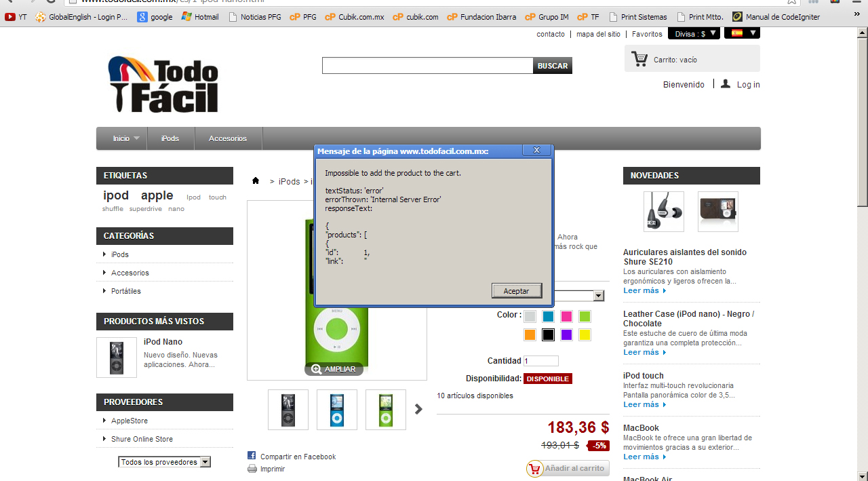Open the Hotmail bookmark

click(200, 17)
